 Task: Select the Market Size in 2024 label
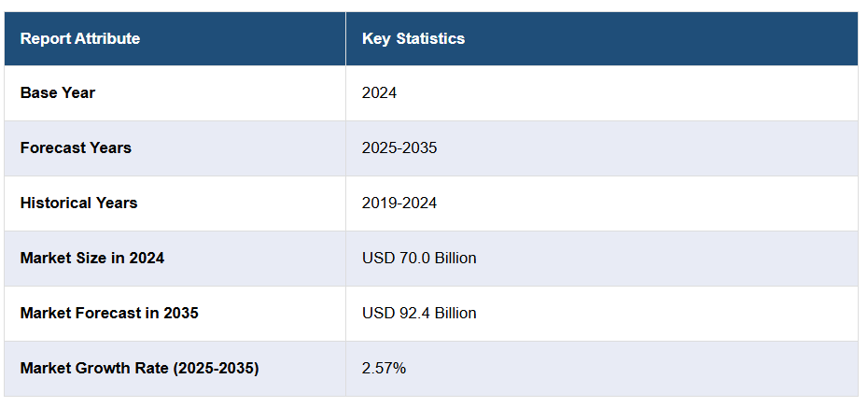[x=92, y=258]
